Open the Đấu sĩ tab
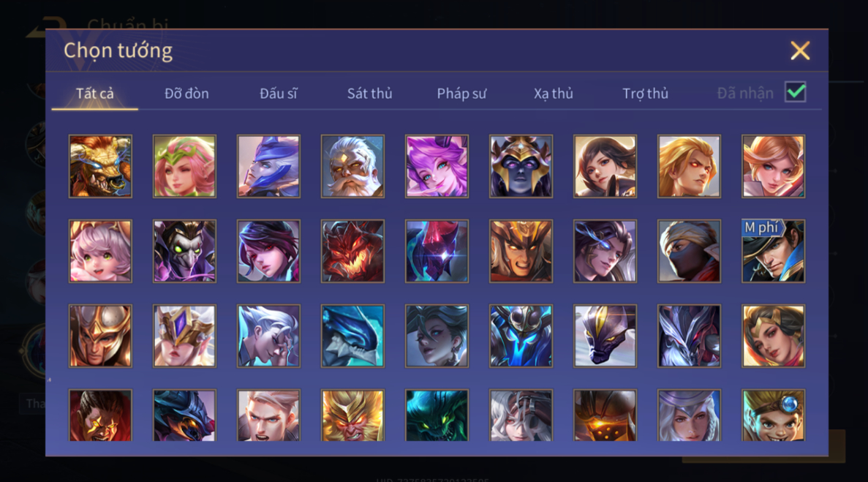868x482 pixels. coord(279,94)
